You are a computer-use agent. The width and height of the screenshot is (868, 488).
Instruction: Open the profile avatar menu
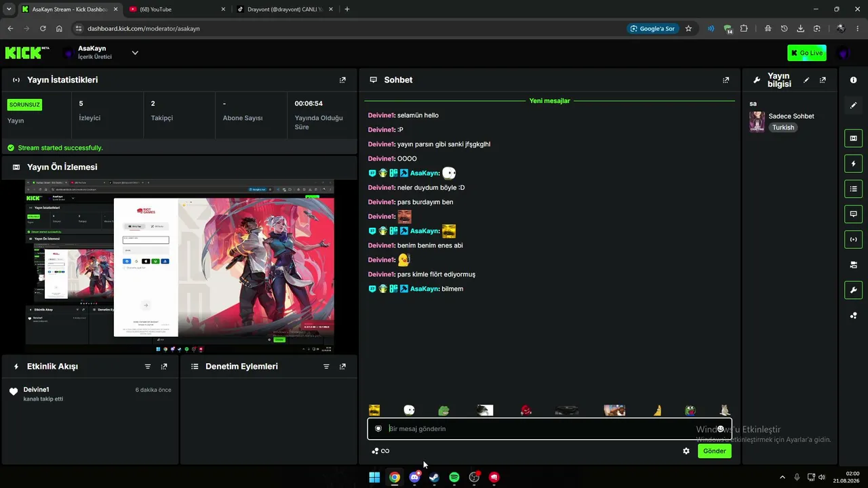pyautogui.click(x=843, y=53)
